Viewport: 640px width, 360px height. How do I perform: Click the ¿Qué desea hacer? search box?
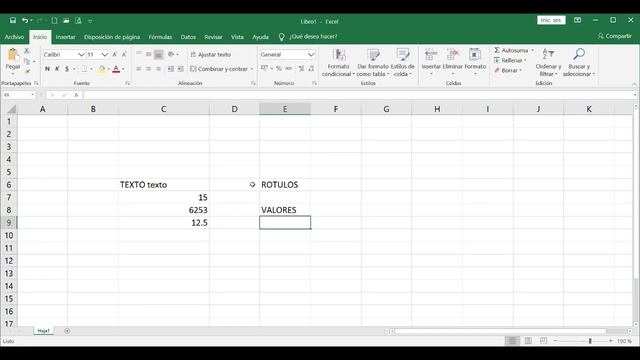coord(313,37)
